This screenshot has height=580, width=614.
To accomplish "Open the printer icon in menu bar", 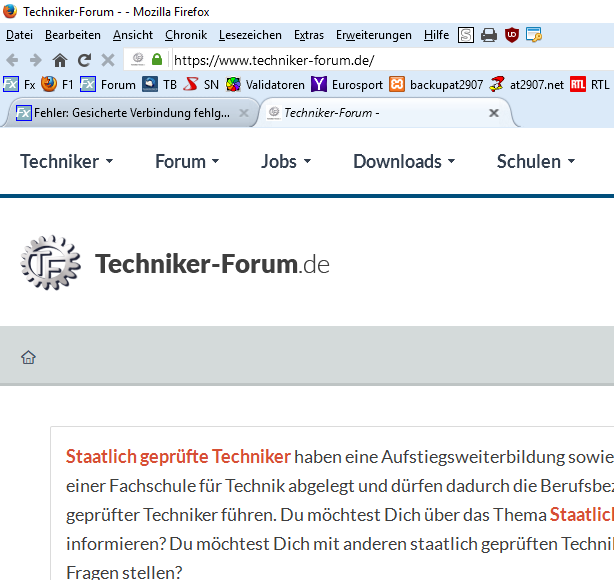I will point(489,35).
